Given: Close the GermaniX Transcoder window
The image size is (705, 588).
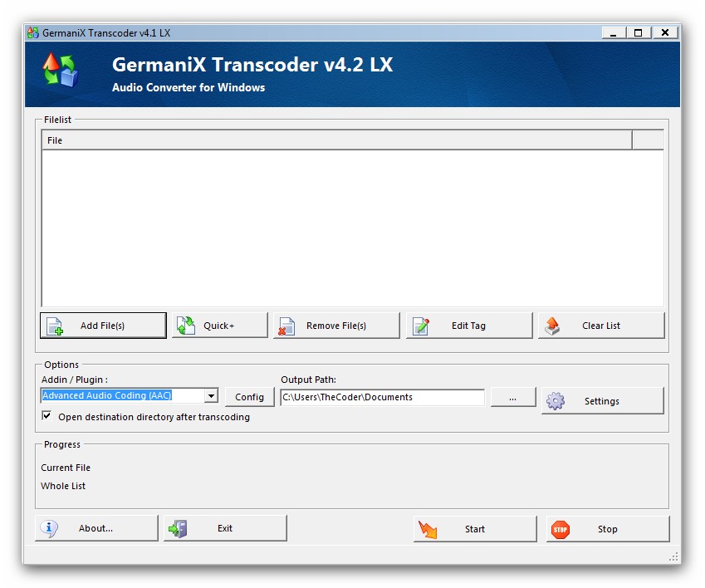Looking at the screenshot, I should 665,33.
